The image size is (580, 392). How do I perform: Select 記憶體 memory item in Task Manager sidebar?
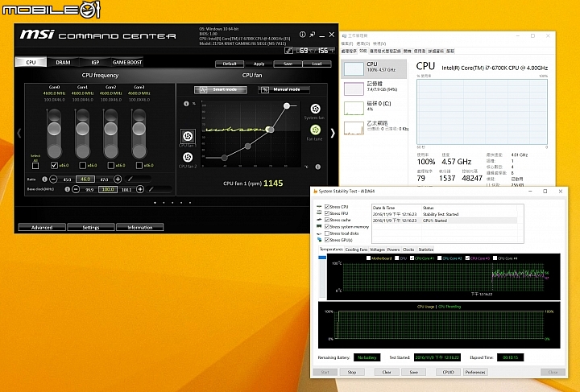click(374, 87)
